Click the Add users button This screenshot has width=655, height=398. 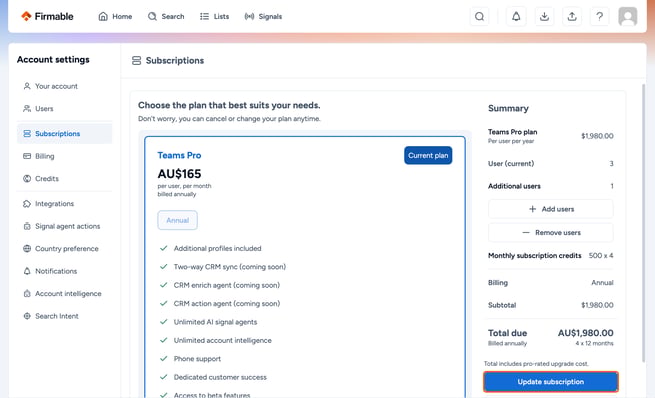click(x=551, y=209)
